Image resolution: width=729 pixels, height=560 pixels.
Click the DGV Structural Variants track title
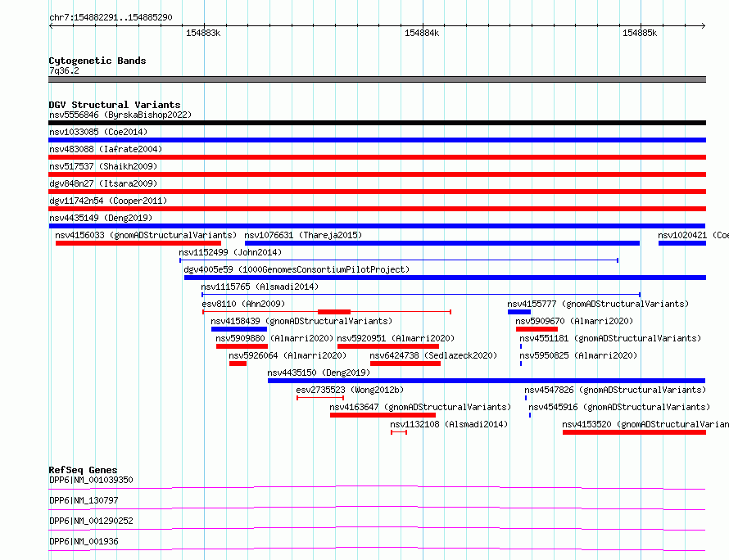pos(115,105)
